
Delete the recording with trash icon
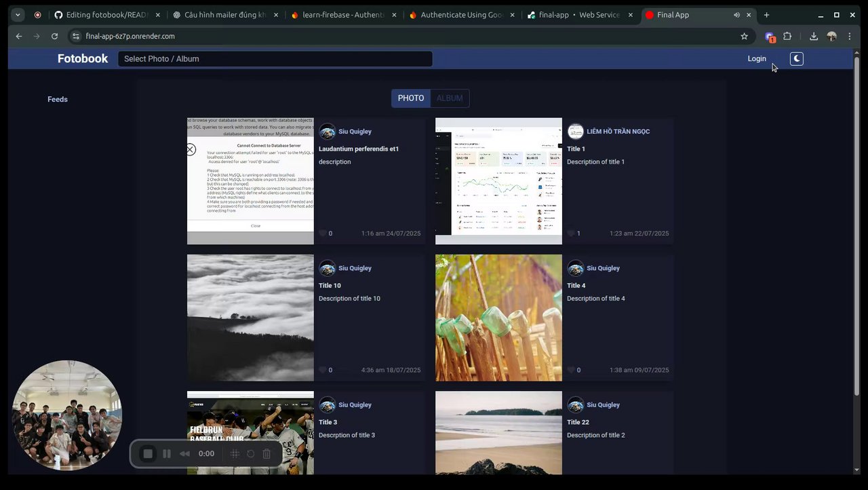click(x=267, y=453)
